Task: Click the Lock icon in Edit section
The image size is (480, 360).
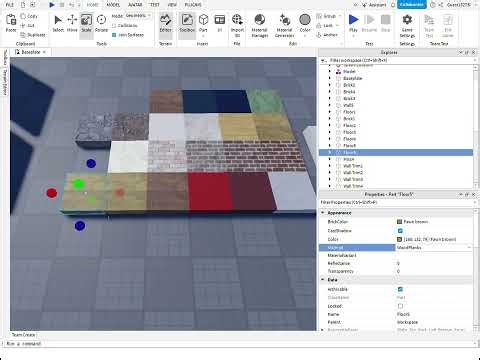Action: pos(319,25)
